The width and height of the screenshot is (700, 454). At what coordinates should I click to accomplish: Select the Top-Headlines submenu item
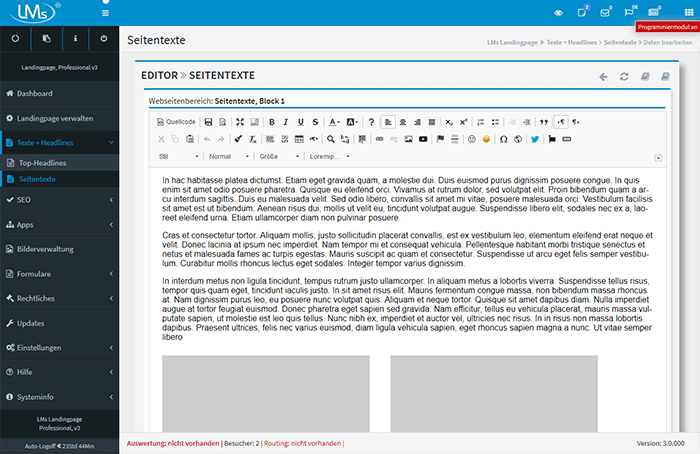[59, 163]
